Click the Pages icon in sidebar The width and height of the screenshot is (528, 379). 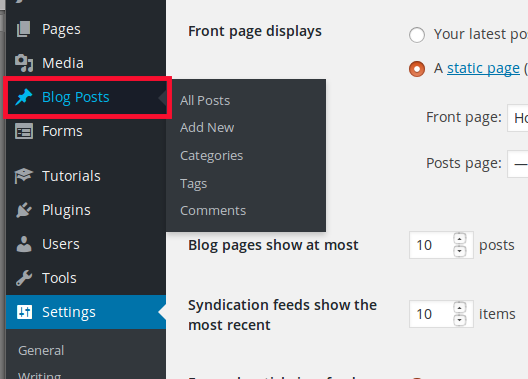24,29
